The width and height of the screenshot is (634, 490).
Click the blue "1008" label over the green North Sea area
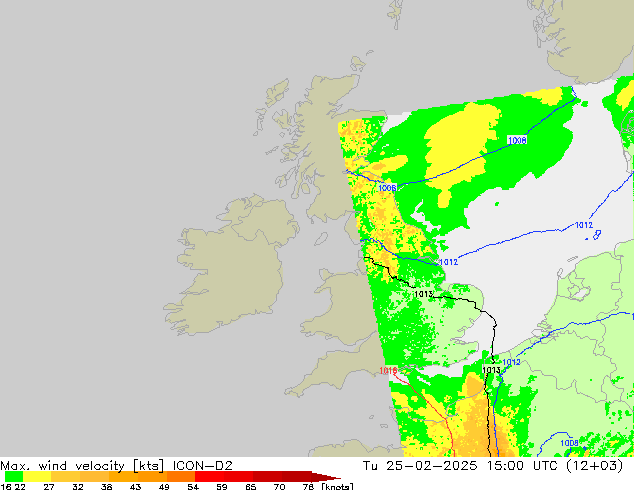(517, 140)
